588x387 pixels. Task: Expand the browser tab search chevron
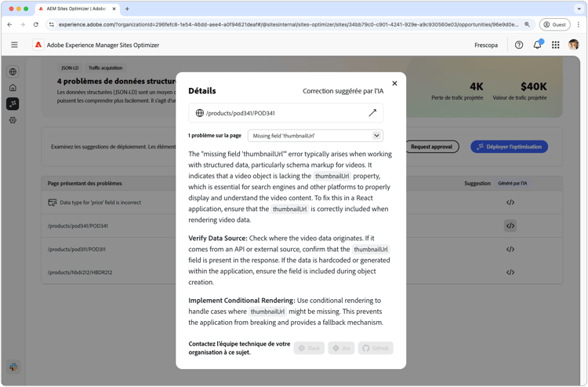(x=579, y=9)
